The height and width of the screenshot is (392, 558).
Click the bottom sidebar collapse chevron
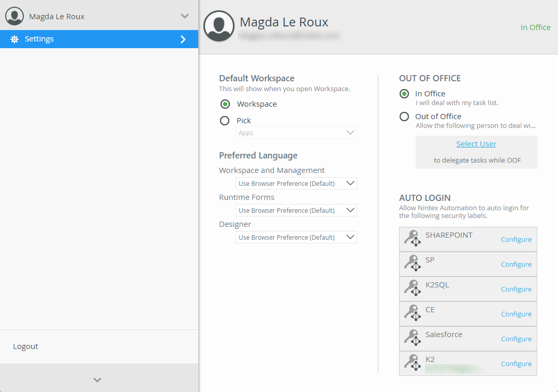tap(97, 380)
